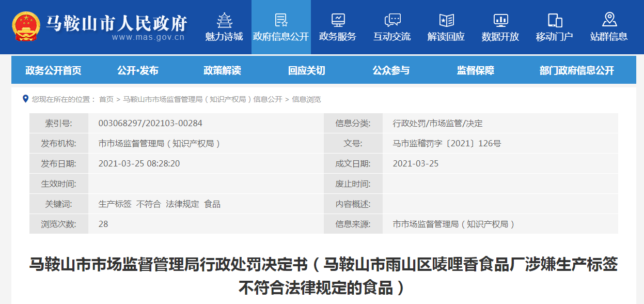Click keyword 生产标签

tap(115, 204)
